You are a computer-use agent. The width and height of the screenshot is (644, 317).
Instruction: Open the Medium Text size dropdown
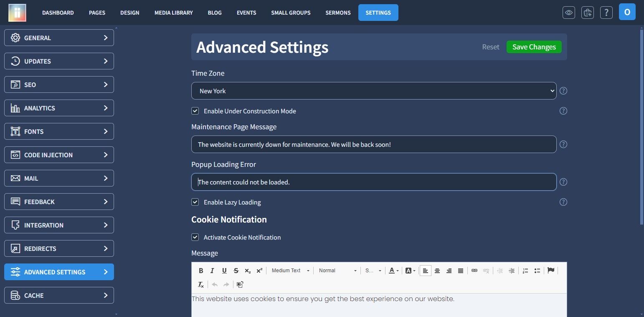(290, 271)
